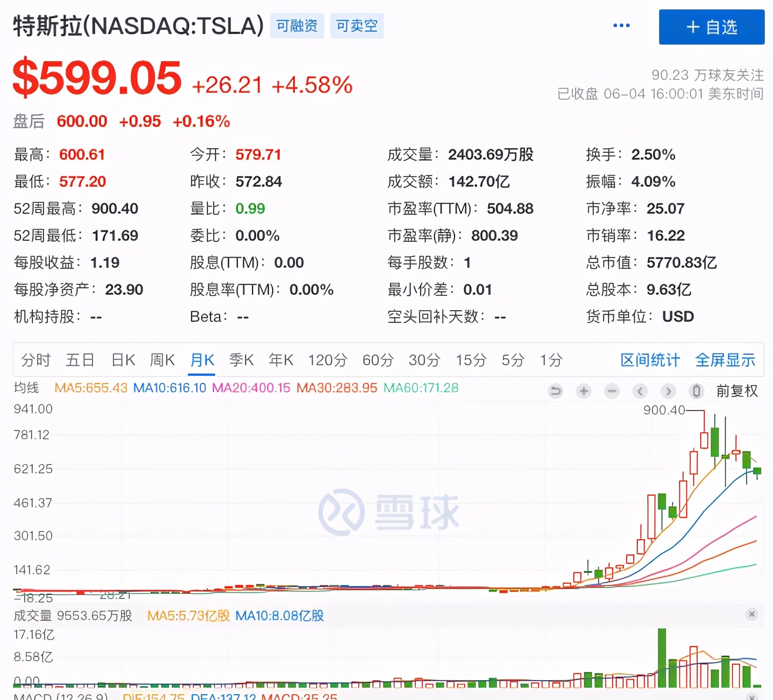Click the 成交量 value 2403.69万股

pyautogui.click(x=490, y=154)
